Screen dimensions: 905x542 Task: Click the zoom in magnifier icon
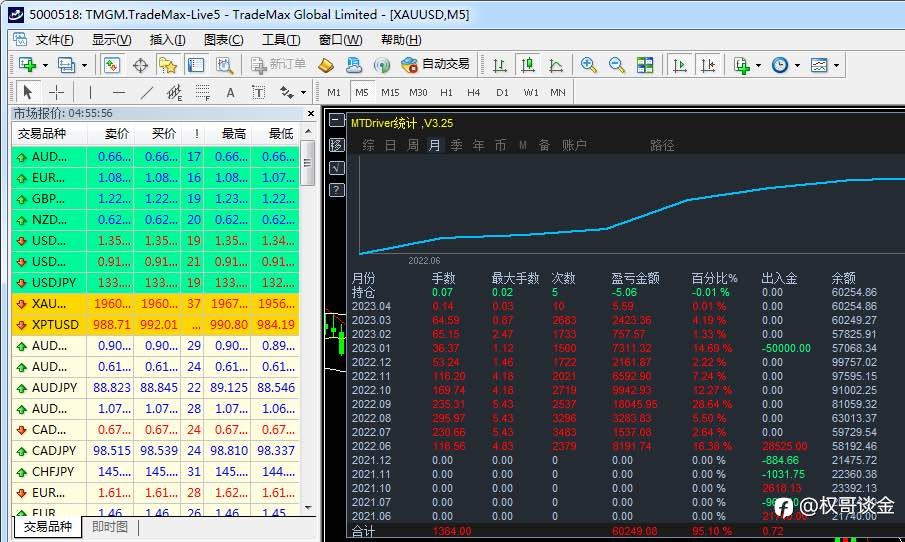pyautogui.click(x=589, y=65)
